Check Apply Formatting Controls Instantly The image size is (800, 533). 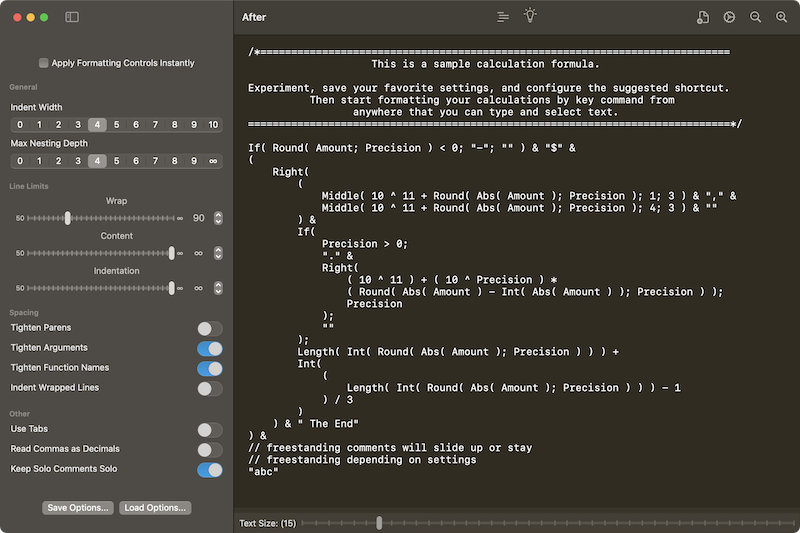44,63
